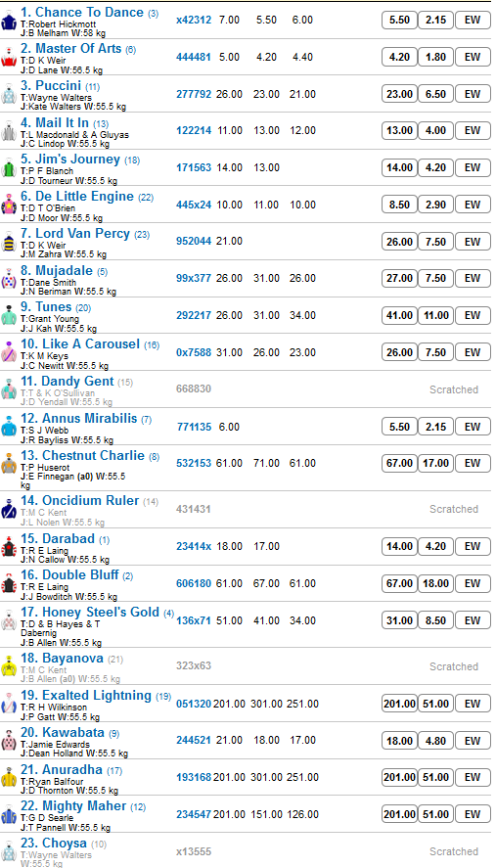Click De Little Engine pink star silks icon
Screen dimensions: 496x868
9,206
